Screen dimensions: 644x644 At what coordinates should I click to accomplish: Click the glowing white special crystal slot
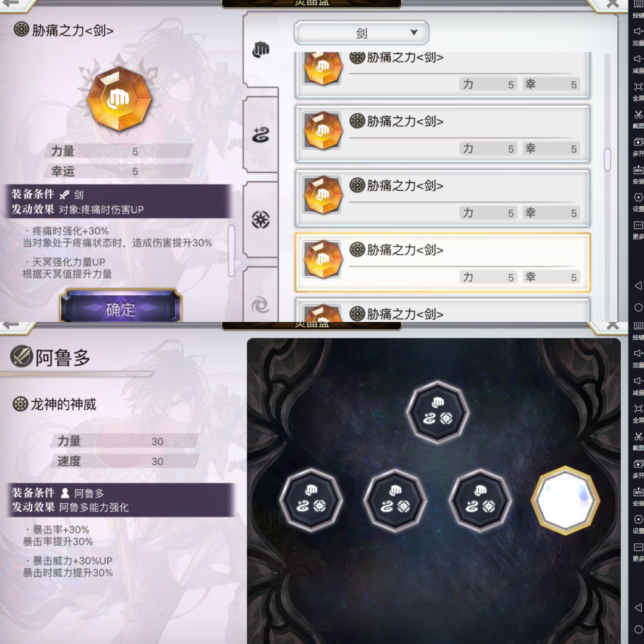(565, 500)
